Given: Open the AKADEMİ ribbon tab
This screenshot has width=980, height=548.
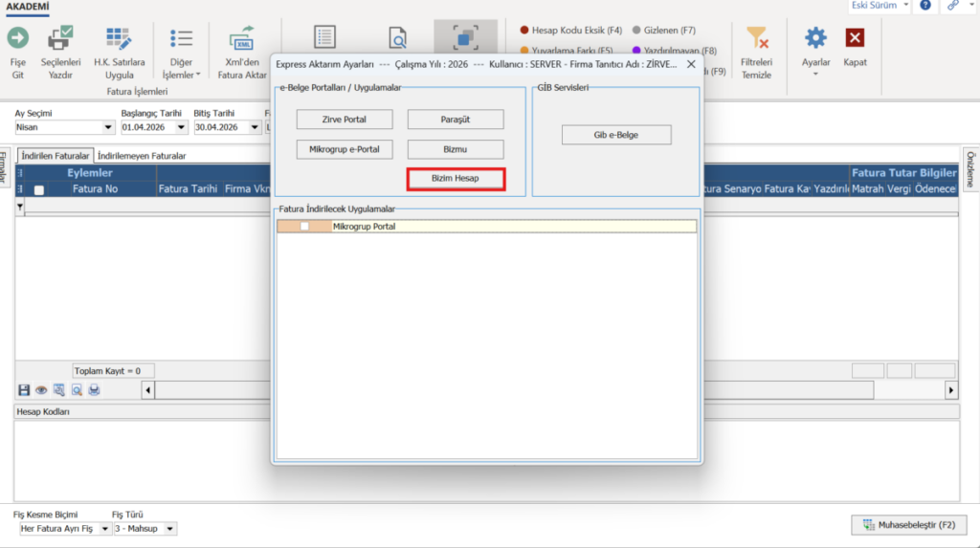Looking at the screenshot, I should (x=28, y=7).
